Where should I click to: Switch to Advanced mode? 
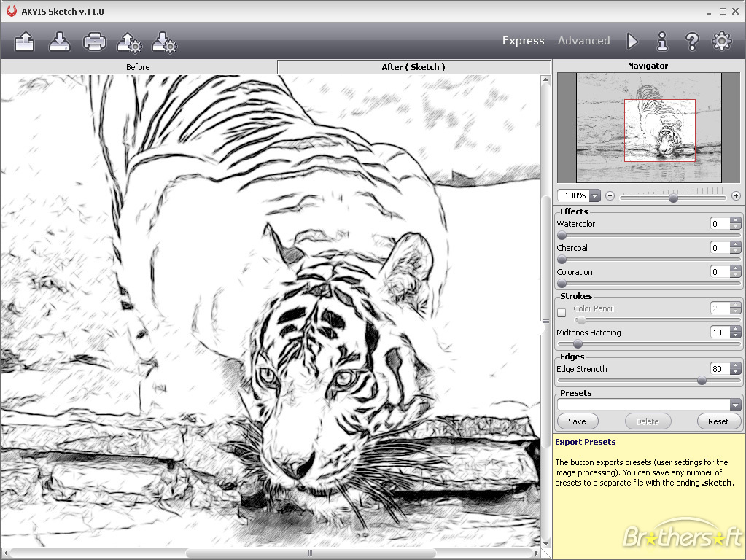[x=583, y=41]
